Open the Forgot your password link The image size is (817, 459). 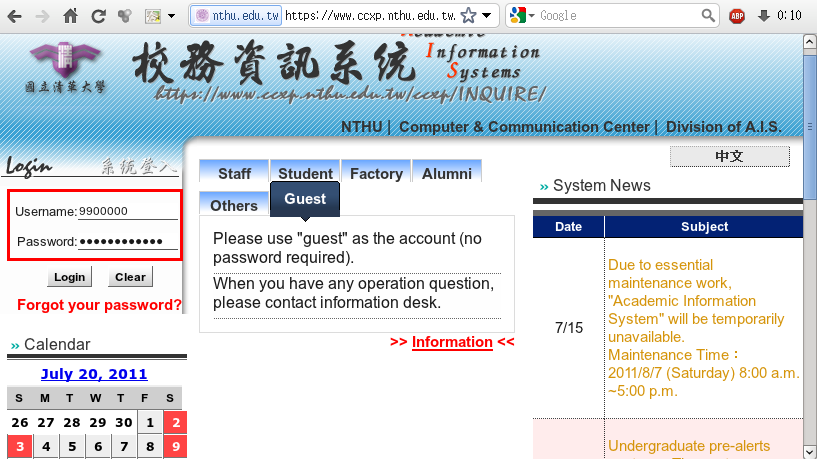tap(99, 305)
